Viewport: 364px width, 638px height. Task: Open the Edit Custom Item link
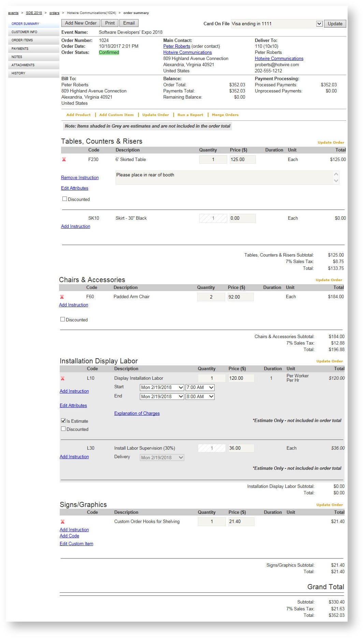click(x=76, y=544)
